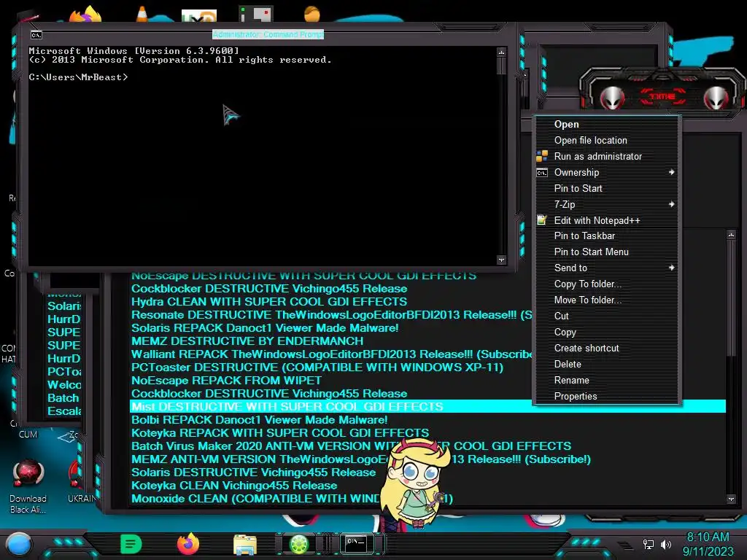The width and height of the screenshot is (747, 560).
Task: Select Solaris DESTRUCTIVE Vichingo455 Release row
Action: (253, 472)
